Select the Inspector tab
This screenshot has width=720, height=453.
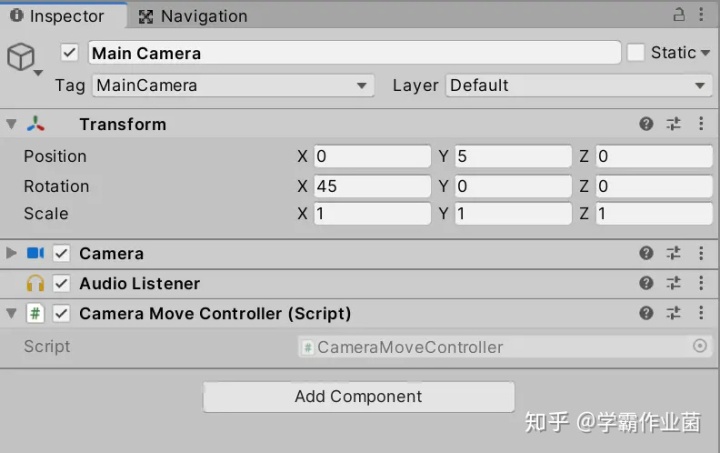tap(58, 16)
